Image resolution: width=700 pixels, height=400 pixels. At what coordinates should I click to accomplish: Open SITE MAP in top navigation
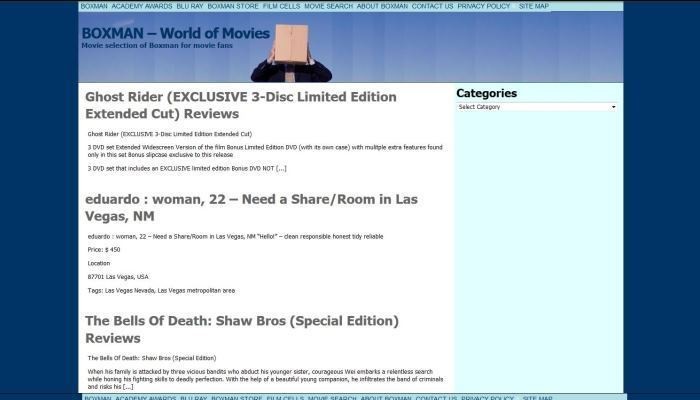pyautogui.click(x=533, y=6)
